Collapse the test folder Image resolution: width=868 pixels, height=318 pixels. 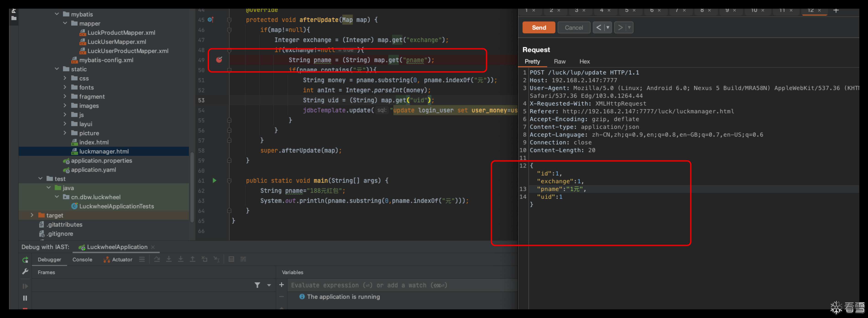[40, 178]
